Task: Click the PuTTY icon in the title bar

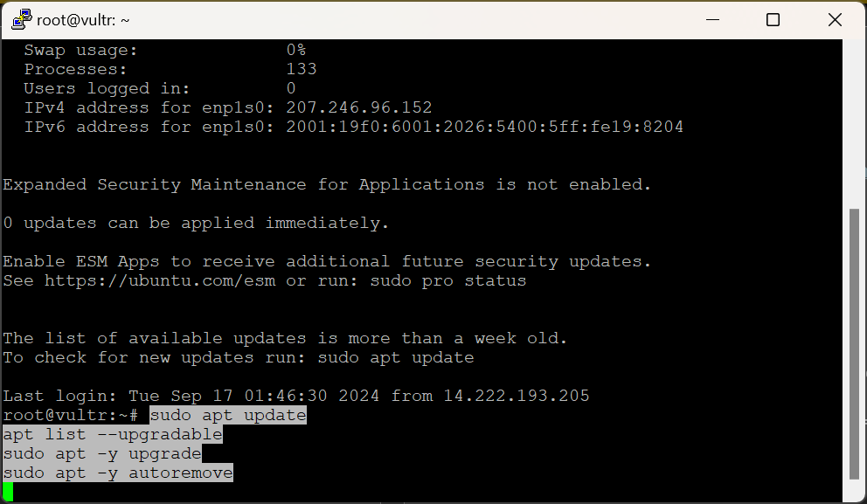Action: tap(21, 19)
